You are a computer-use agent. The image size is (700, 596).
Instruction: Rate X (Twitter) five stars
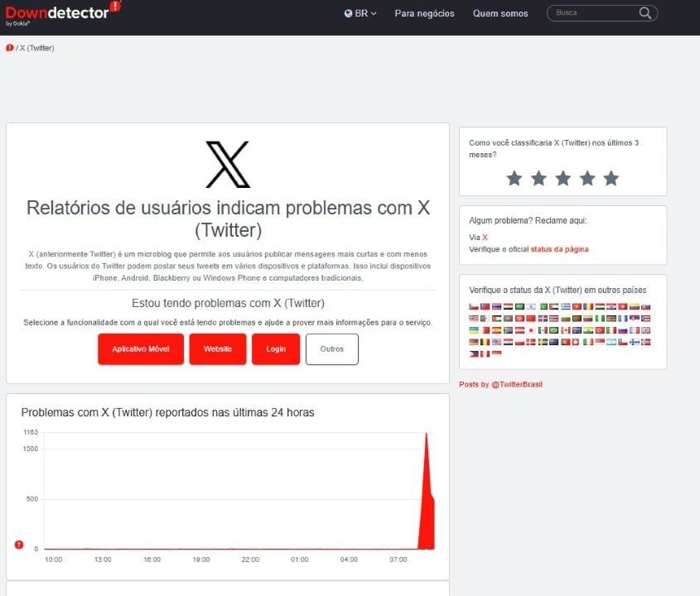click(x=611, y=179)
